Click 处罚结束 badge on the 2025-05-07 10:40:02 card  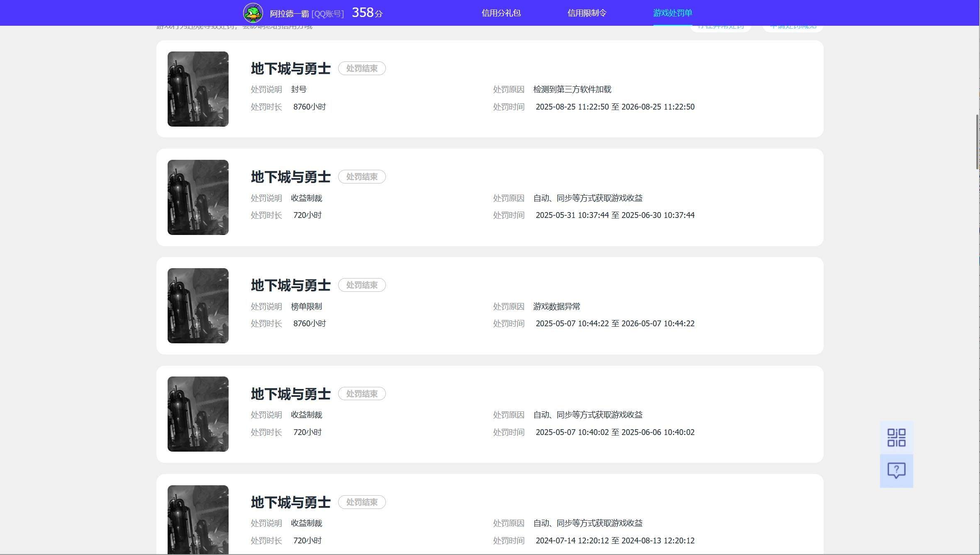pos(362,394)
